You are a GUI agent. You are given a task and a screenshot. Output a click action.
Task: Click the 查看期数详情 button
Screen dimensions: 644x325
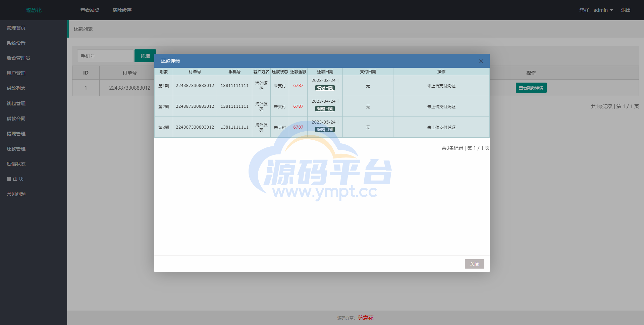click(x=531, y=88)
